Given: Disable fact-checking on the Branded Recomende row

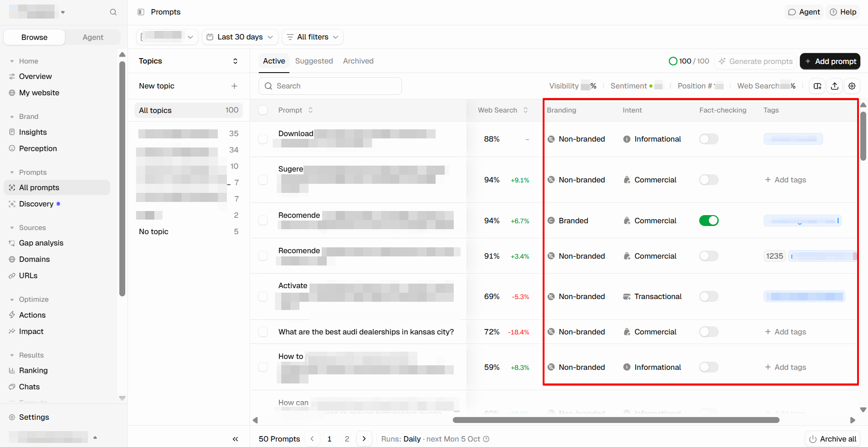Looking at the screenshot, I should [x=709, y=221].
